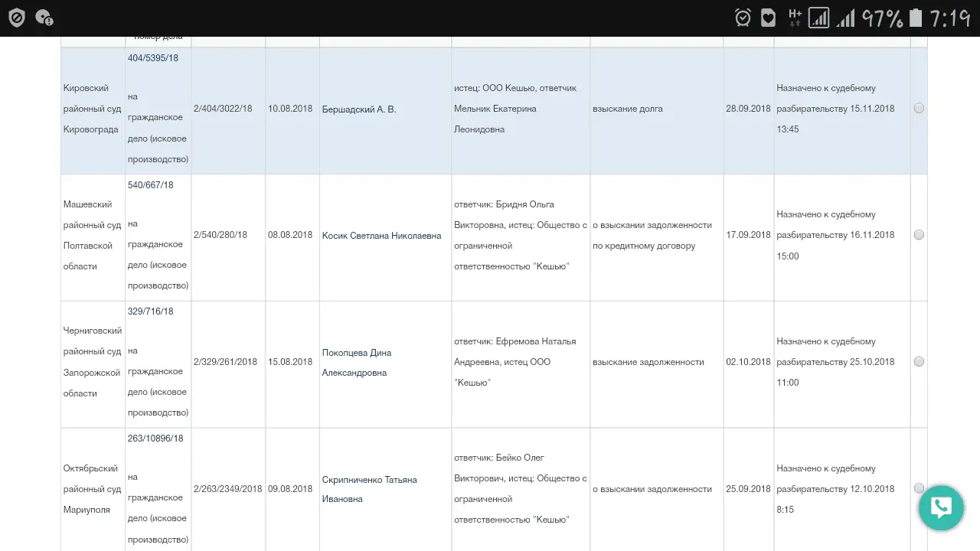The image size is (980, 551).
Task: Open the teal chat support bubble
Action: tap(940, 507)
